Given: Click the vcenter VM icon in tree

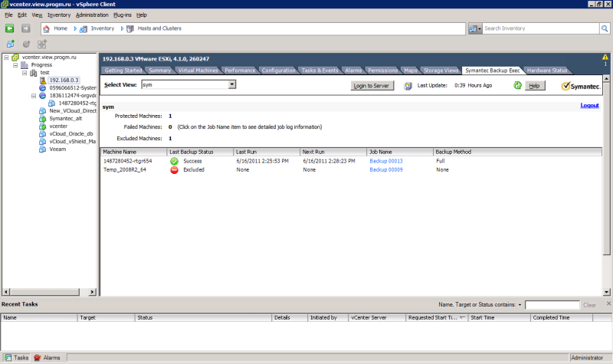Looking at the screenshot, I should [43, 126].
